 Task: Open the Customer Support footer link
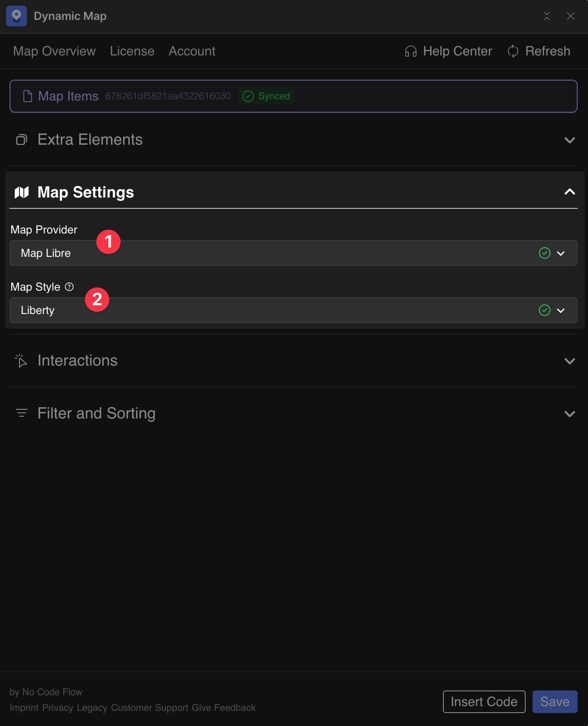point(149,707)
